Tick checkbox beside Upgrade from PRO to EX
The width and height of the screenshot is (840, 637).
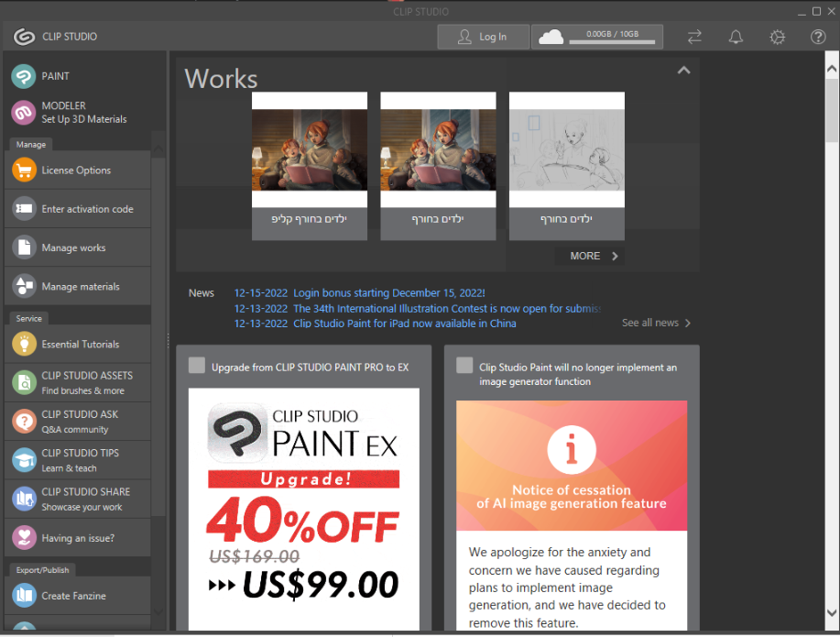[x=197, y=365]
